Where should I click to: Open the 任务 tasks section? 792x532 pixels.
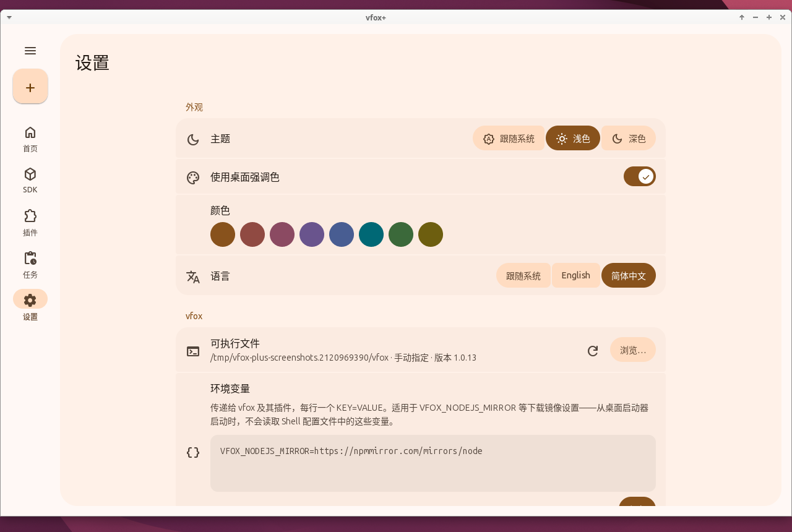pyautogui.click(x=30, y=265)
